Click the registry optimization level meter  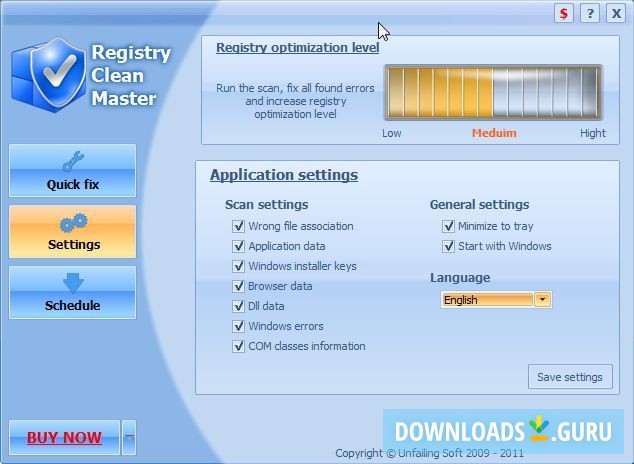(x=493, y=93)
